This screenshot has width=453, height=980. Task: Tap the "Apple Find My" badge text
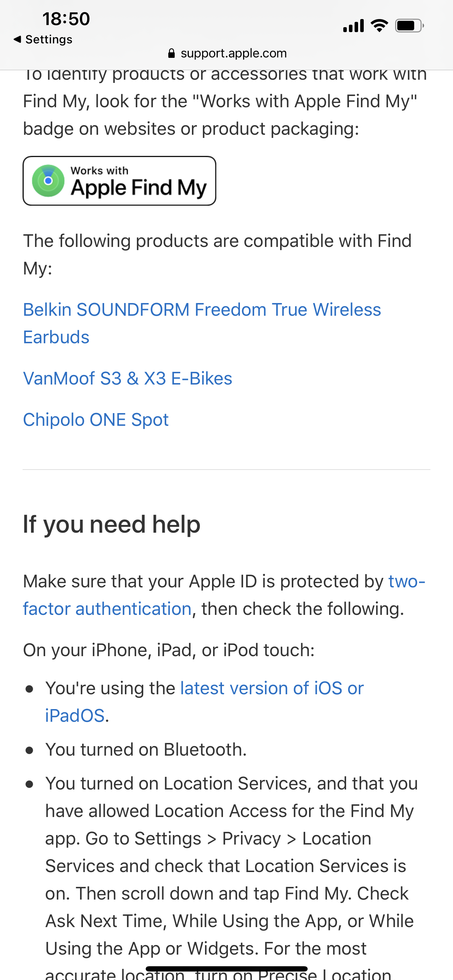click(x=138, y=187)
